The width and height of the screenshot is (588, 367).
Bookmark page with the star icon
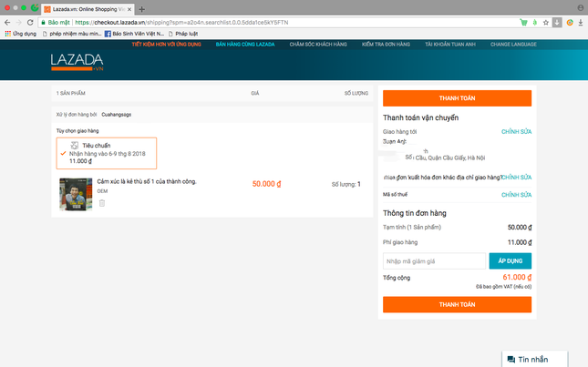point(546,23)
